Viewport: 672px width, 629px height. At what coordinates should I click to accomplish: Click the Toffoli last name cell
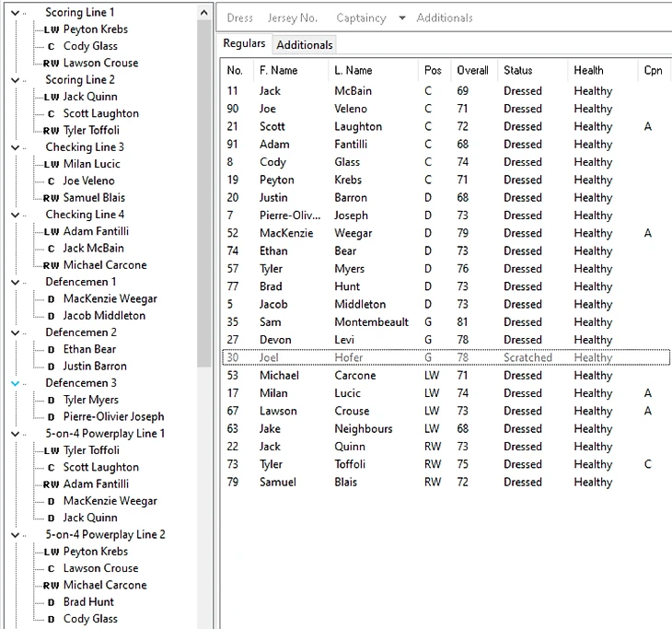point(350,464)
